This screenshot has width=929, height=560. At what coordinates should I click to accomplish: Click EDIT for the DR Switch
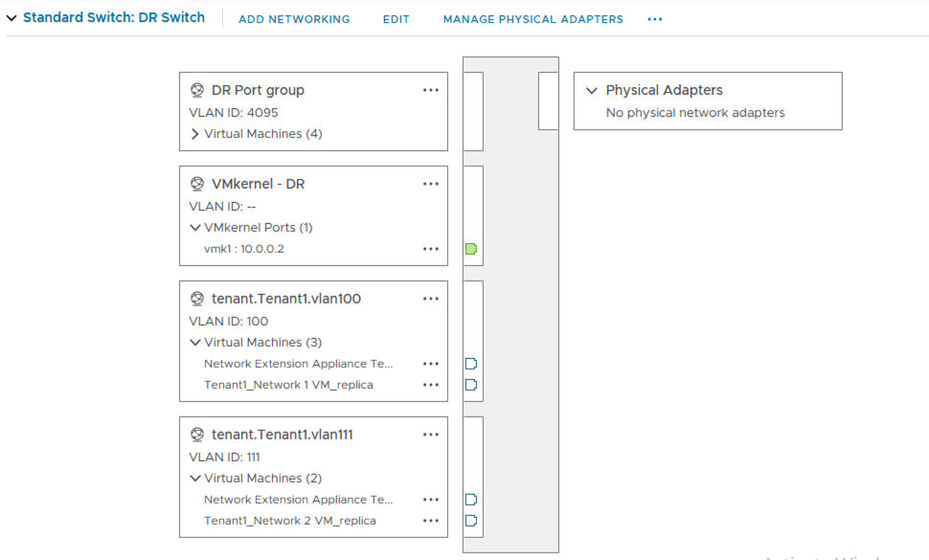pos(396,19)
